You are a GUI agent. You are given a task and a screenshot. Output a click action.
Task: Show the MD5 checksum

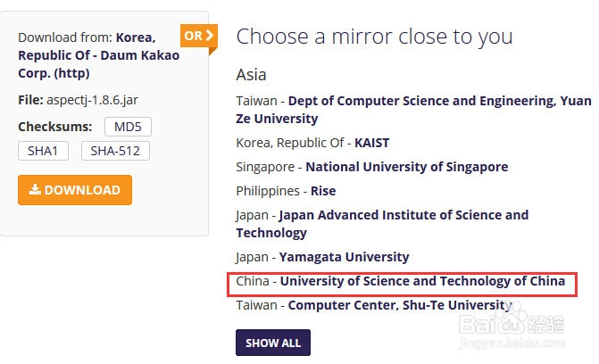pyautogui.click(x=128, y=127)
